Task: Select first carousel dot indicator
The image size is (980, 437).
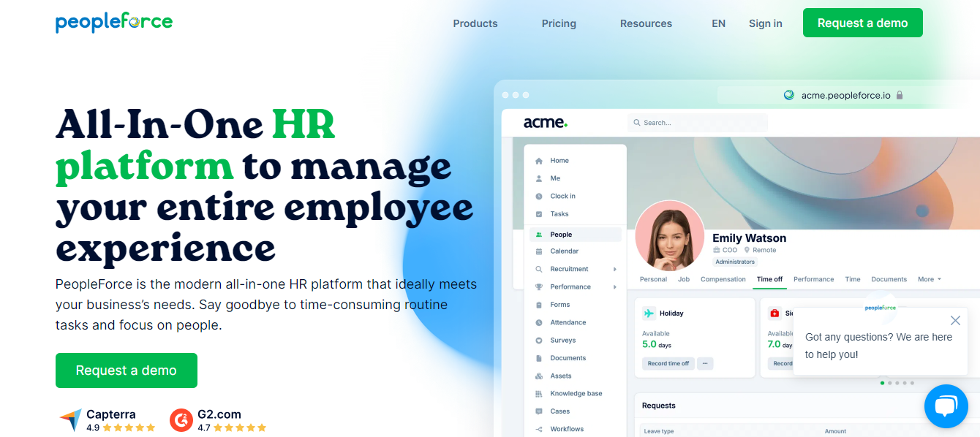Action: pos(883,383)
